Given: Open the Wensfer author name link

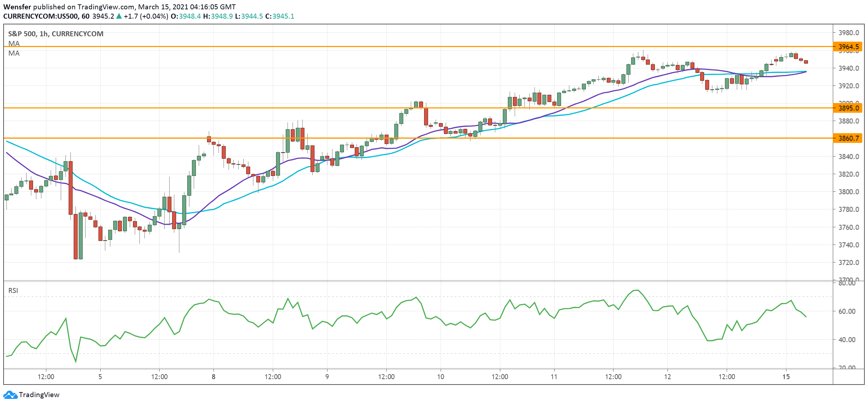Looking at the screenshot, I should click(x=17, y=7).
